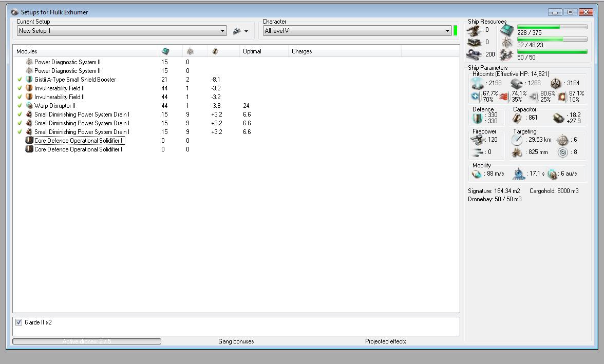Image resolution: width=604 pixels, height=364 pixels.
Task: Select the first Core Defence Operational Solidifier I row
Action: point(78,141)
